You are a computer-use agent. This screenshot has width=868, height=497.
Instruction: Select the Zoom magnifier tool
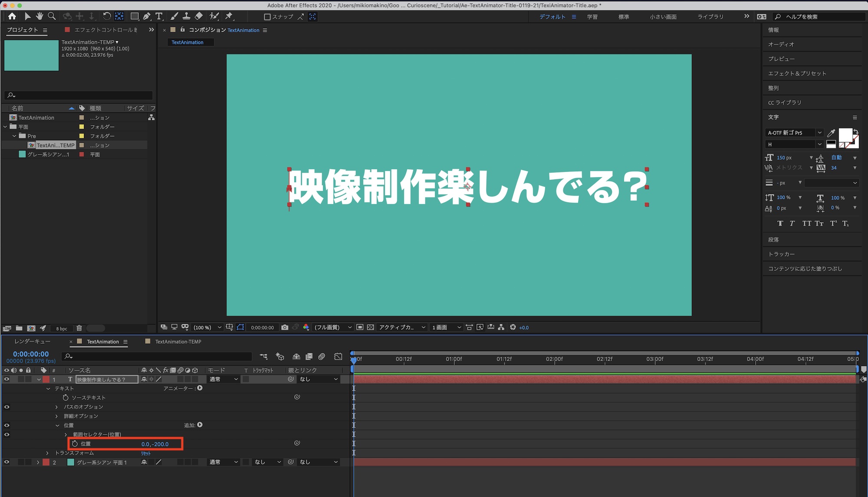point(52,16)
